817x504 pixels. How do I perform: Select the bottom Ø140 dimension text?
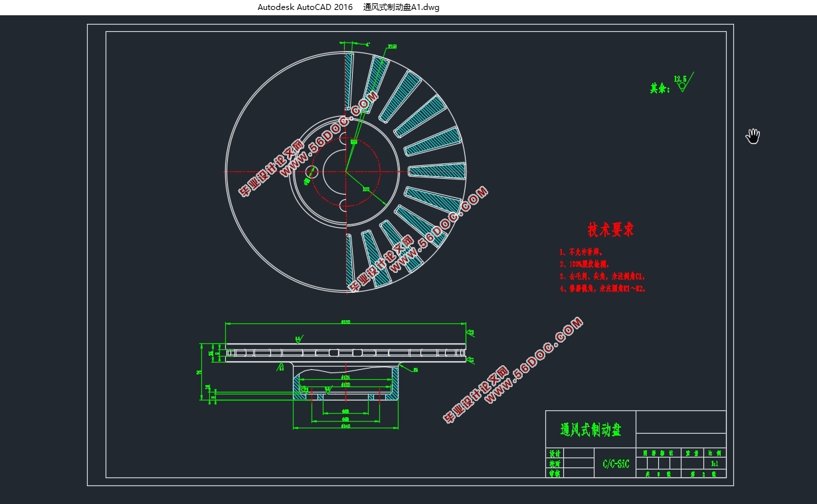pos(345,426)
